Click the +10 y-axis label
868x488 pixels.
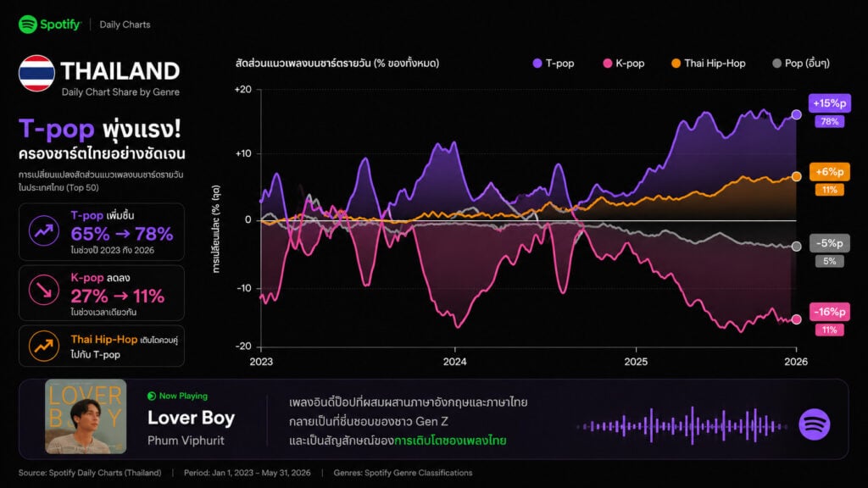(243, 153)
